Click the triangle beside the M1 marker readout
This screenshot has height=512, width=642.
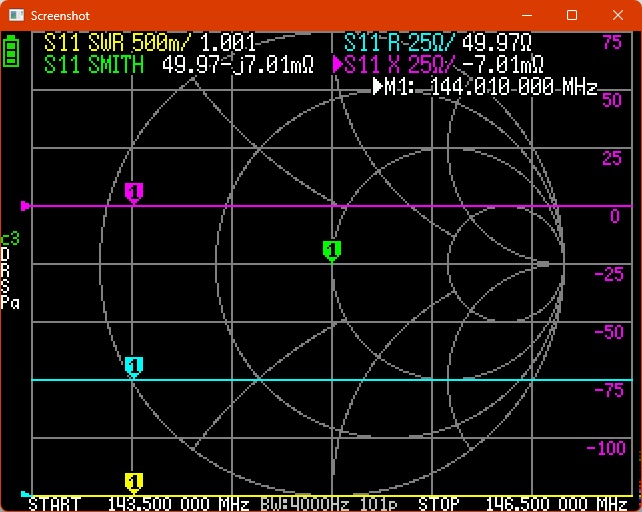click(x=378, y=87)
